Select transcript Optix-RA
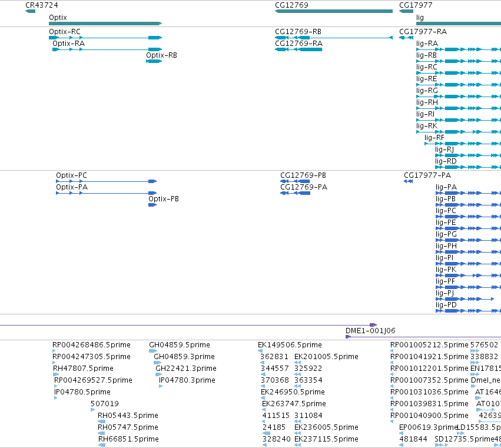Image resolution: width=501 pixels, height=448 pixels. pos(107,49)
